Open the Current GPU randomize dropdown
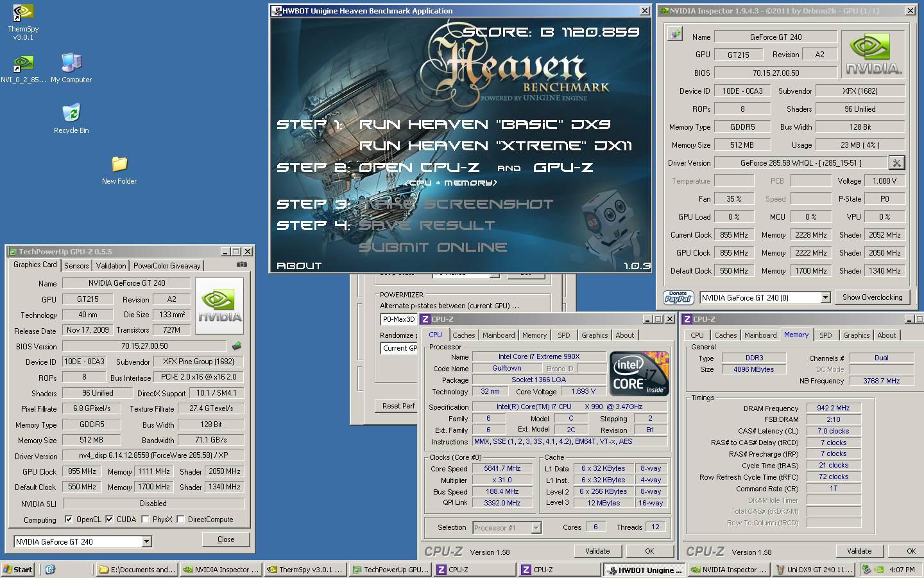 click(x=399, y=348)
